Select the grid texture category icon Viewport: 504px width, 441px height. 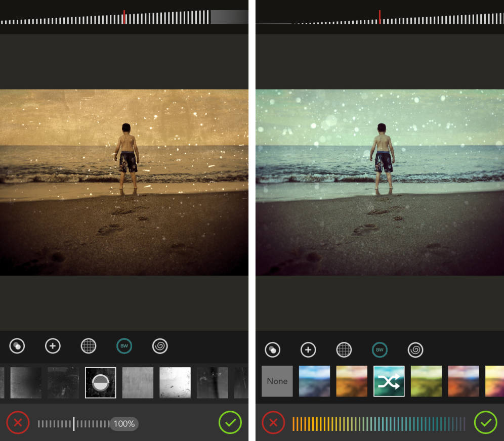(88, 346)
